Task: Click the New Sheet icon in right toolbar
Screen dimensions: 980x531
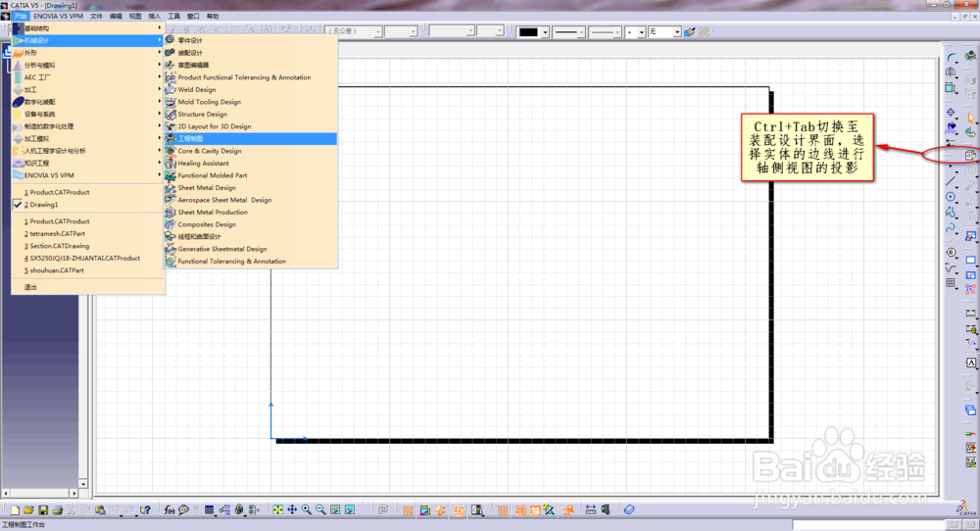Action: click(x=970, y=260)
